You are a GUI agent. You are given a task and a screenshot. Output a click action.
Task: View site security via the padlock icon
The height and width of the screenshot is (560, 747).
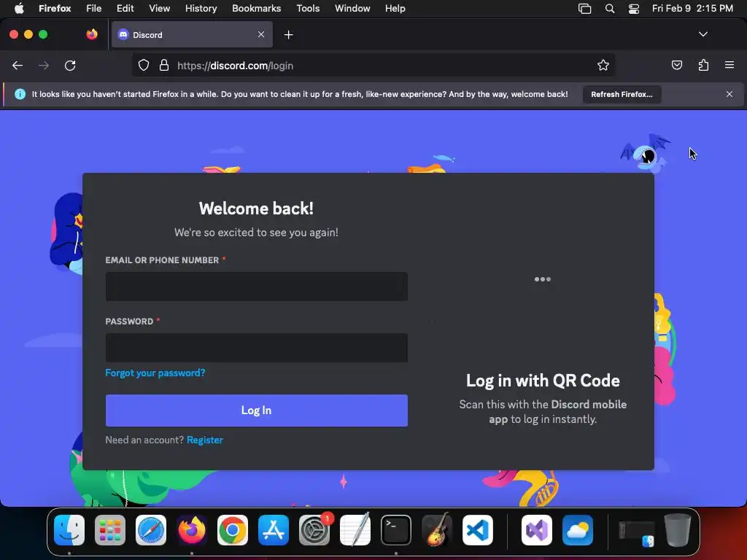tap(164, 65)
